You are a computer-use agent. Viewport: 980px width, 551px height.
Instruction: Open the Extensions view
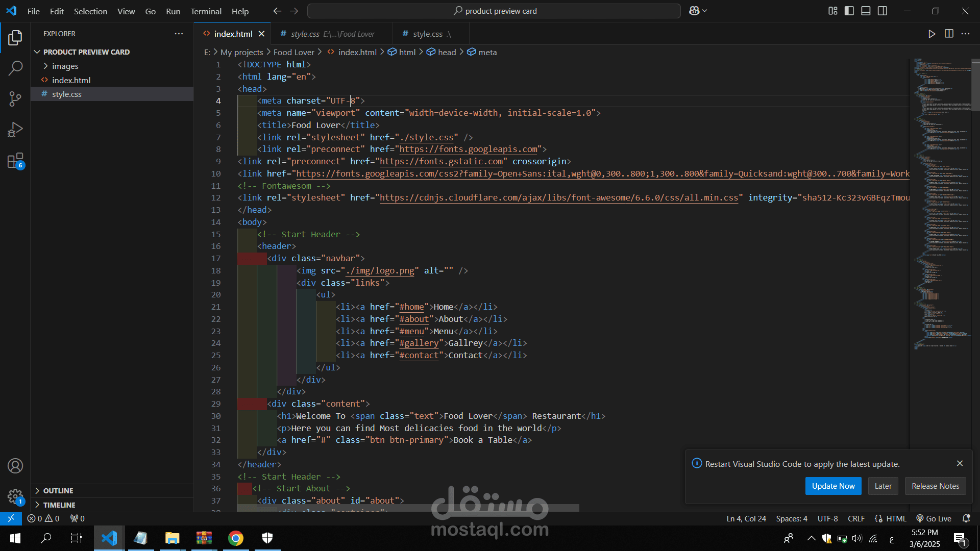point(15,161)
